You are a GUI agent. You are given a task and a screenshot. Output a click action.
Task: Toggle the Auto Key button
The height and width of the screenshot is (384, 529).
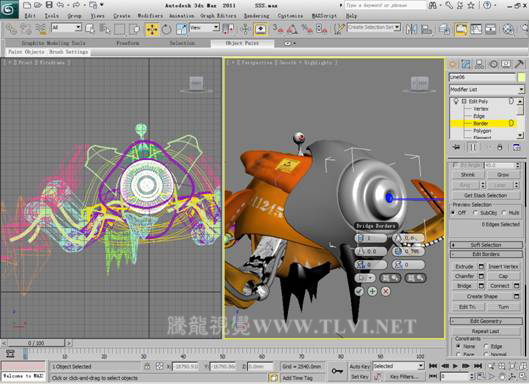pos(360,366)
